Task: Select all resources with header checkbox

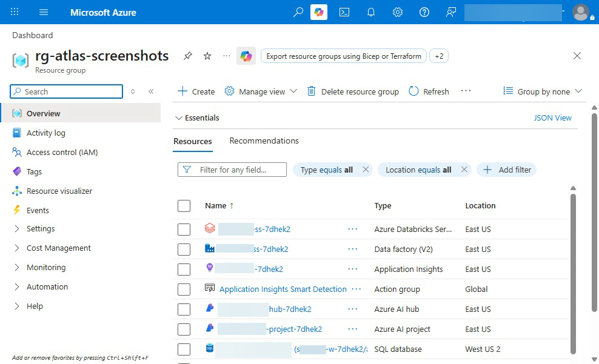Action: 184,206
